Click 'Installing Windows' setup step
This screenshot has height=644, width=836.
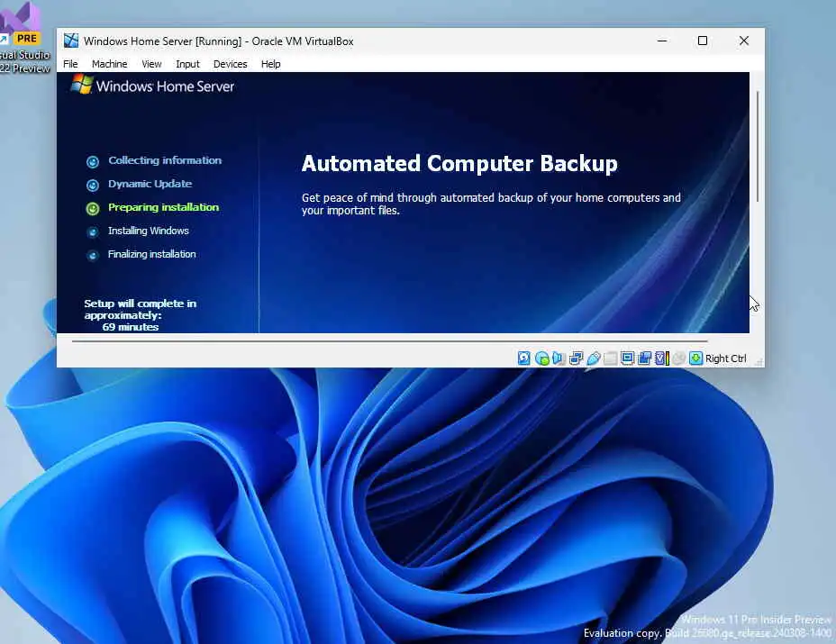149,231
